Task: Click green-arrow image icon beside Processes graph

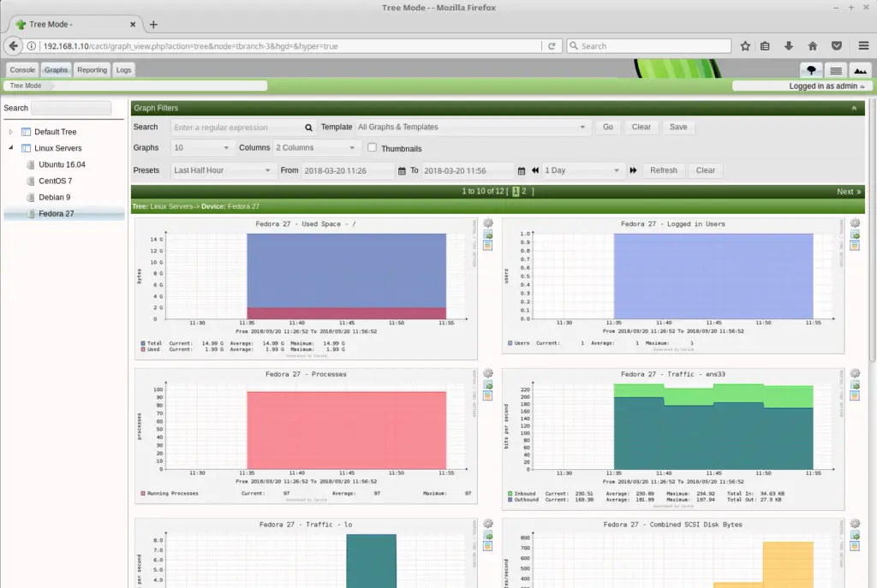Action: coord(488,385)
